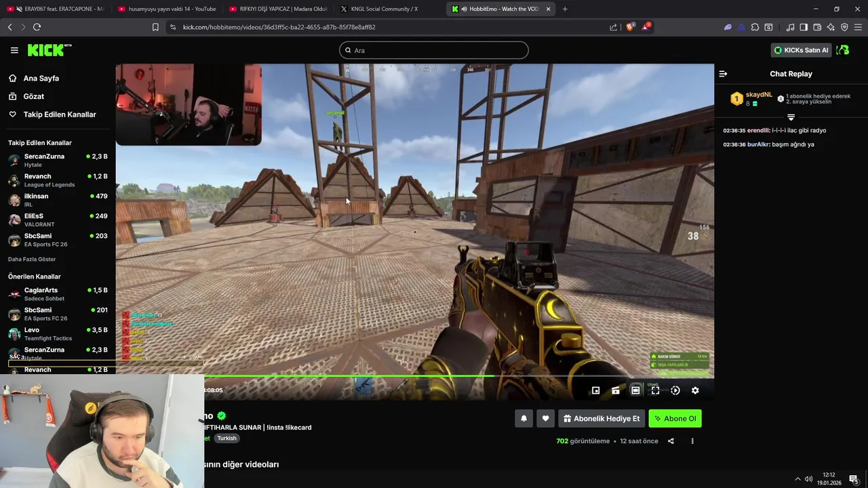Image resolution: width=868 pixels, height=488 pixels.
Task: Expand Daha Fazla Göster list
Action: [x=32, y=260]
